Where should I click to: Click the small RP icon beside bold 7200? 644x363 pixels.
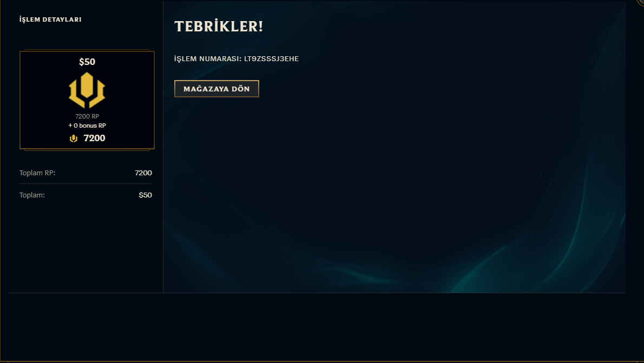[74, 138]
